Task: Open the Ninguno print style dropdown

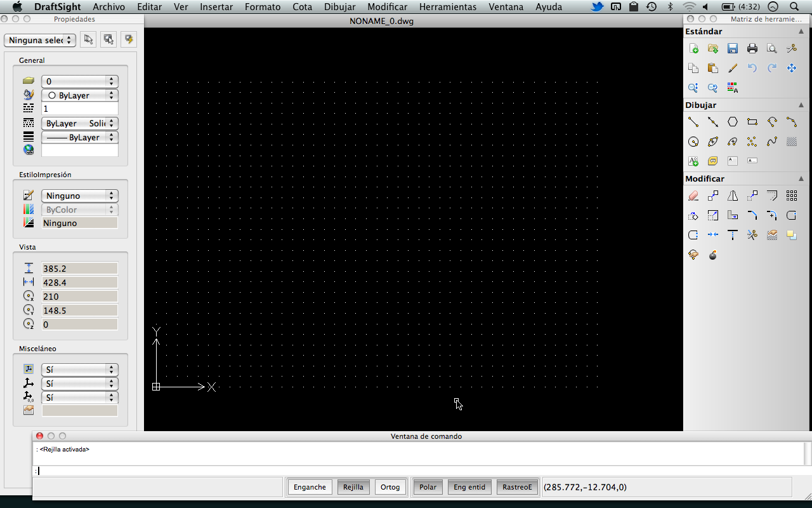Action: tap(80, 196)
